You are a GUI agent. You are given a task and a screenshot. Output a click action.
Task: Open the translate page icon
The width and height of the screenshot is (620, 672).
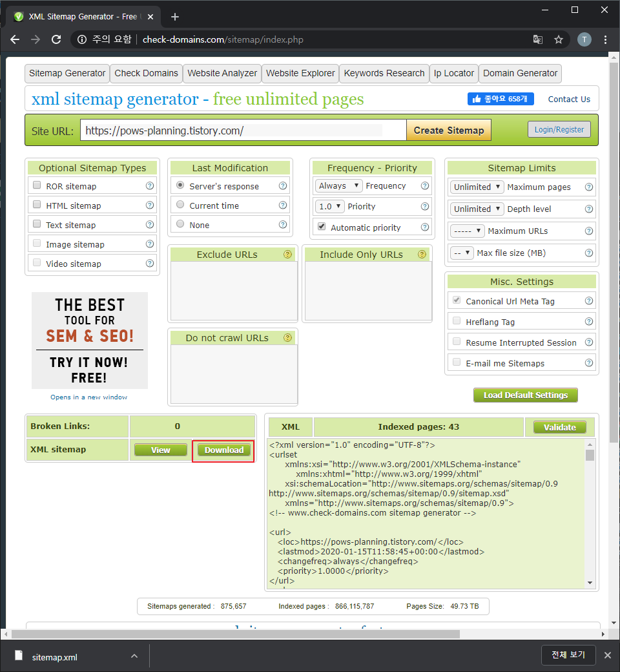[538, 39]
